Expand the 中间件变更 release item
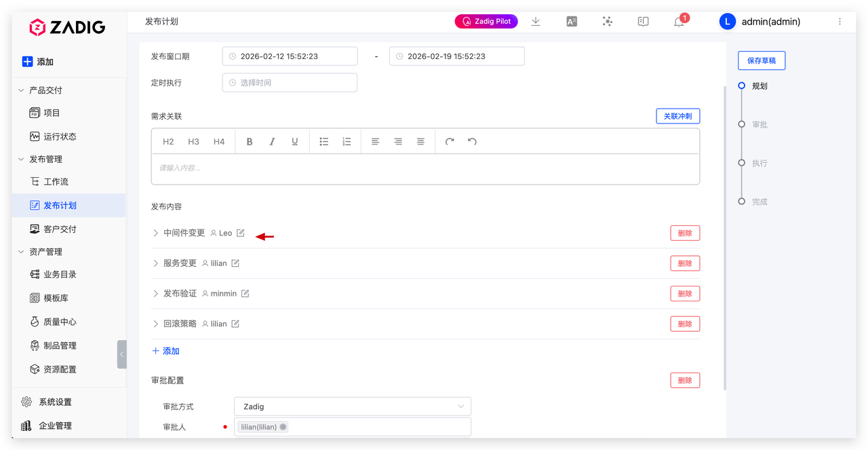The height and width of the screenshot is (450, 868). pyautogui.click(x=155, y=233)
